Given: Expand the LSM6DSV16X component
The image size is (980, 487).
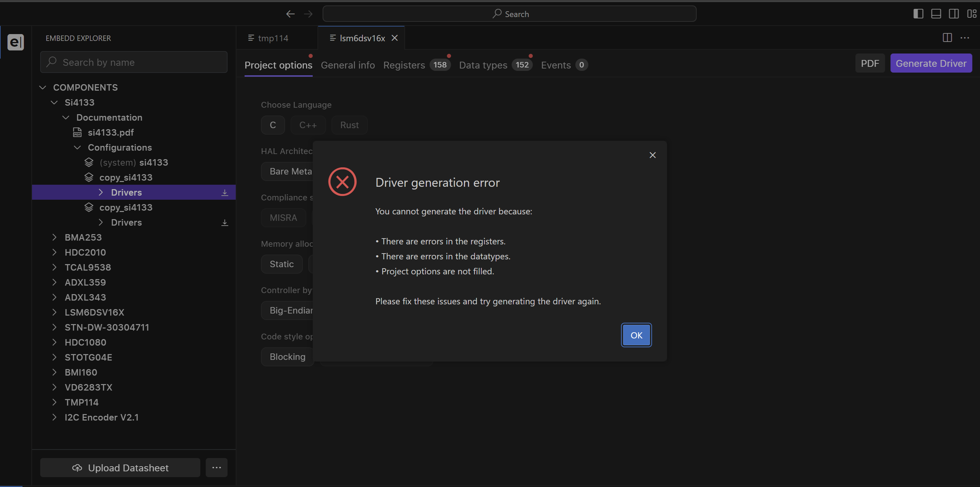Looking at the screenshot, I should point(55,313).
